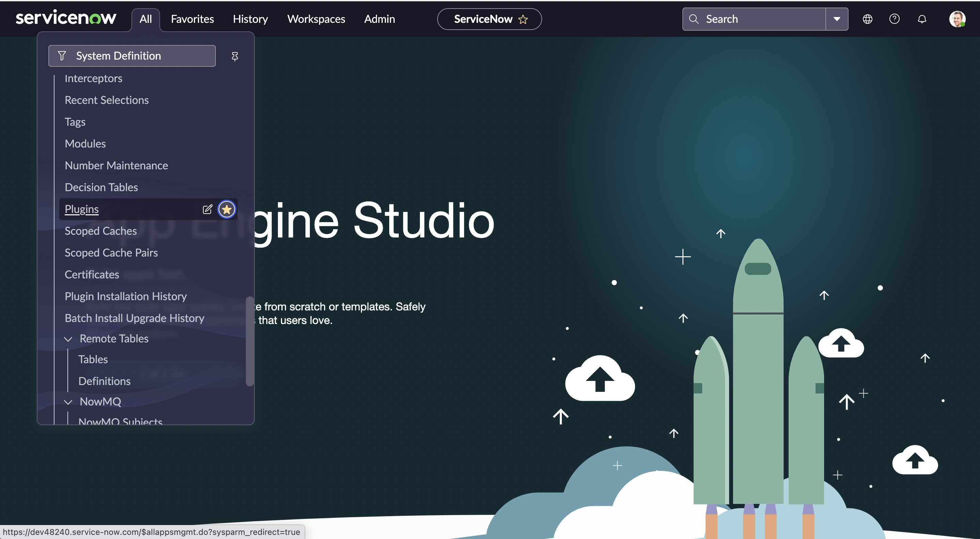980x539 pixels.
Task: Toggle favorite star beside ServiceNow title
Action: (x=523, y=19)
